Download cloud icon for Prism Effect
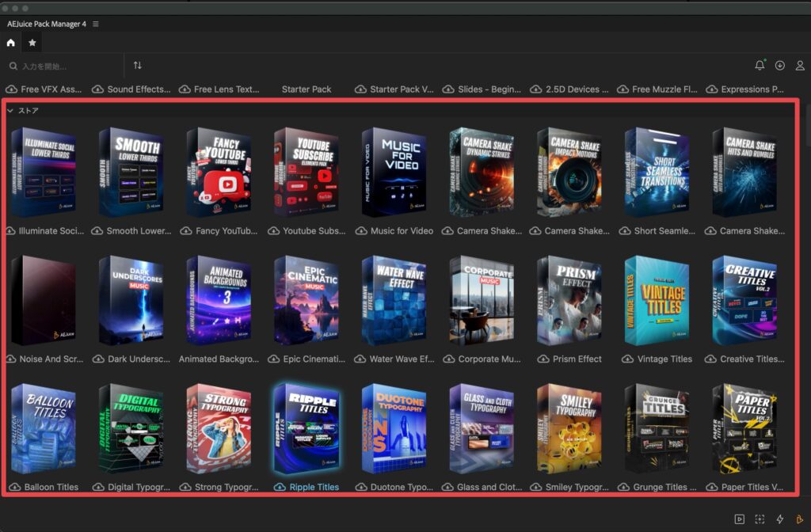Viewport: 811px width, 532px height. click(x=543, y=359)
